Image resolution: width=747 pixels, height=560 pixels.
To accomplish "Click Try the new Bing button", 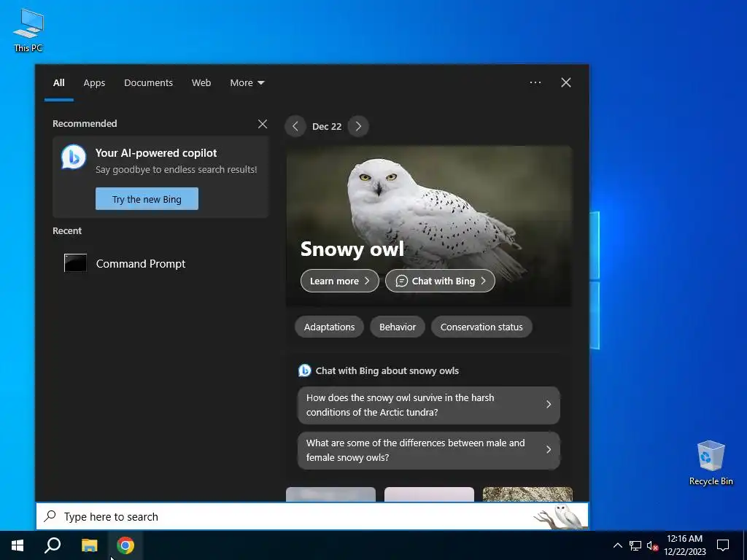I will click(147, 199).
